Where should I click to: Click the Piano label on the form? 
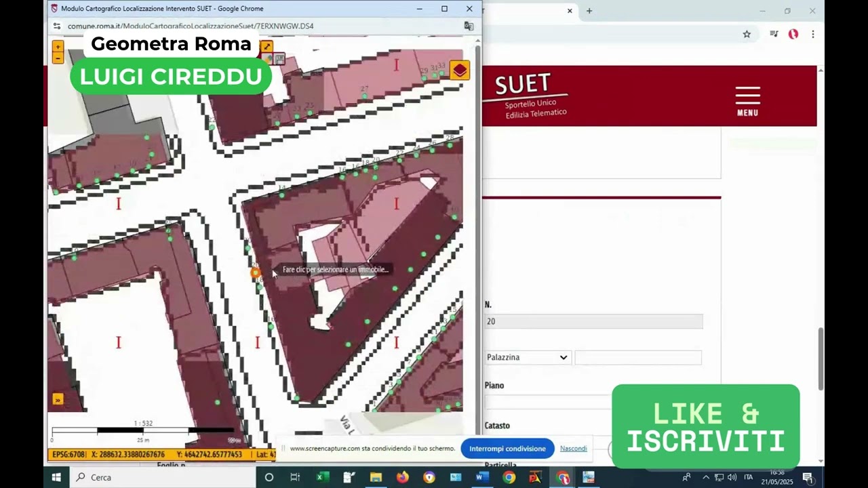494,385
